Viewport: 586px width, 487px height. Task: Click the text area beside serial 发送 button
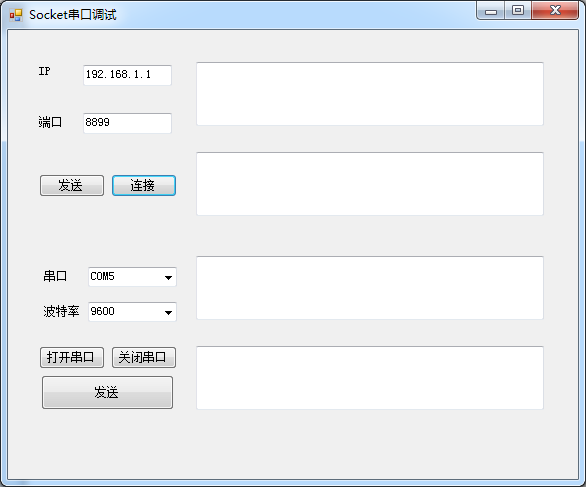pyautogui.click(x=370, y=378)
